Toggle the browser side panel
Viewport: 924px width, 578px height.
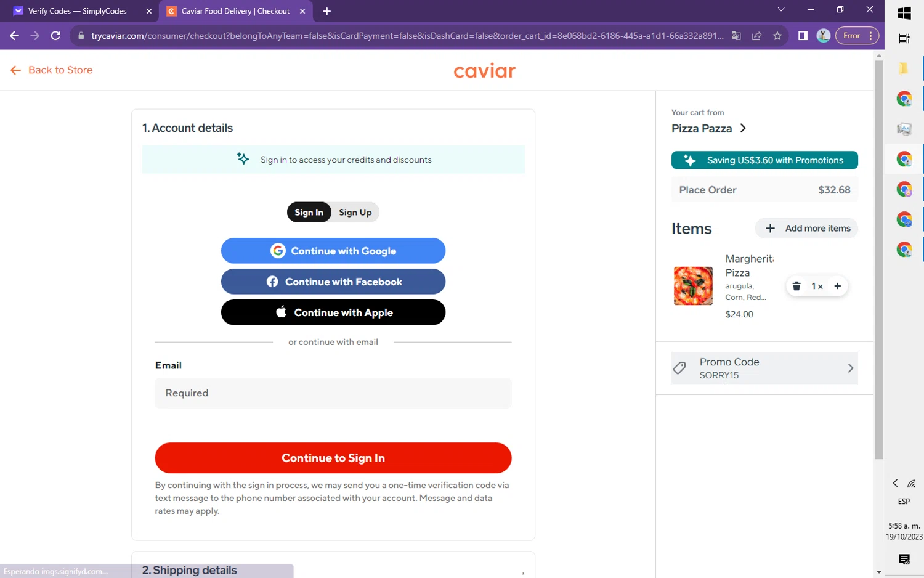pos(803,36)
